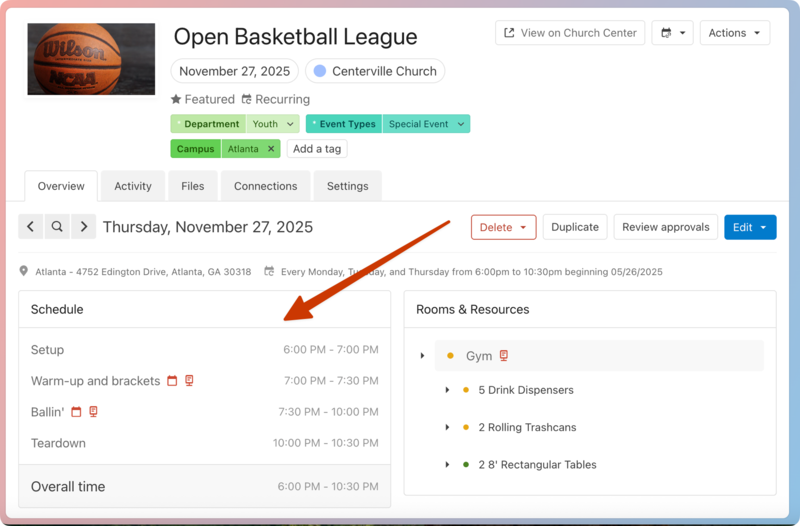The height and width of the screenshot is (526, 800).
Task: Click the orange status dot beside Gym
Action: (450, 356)
